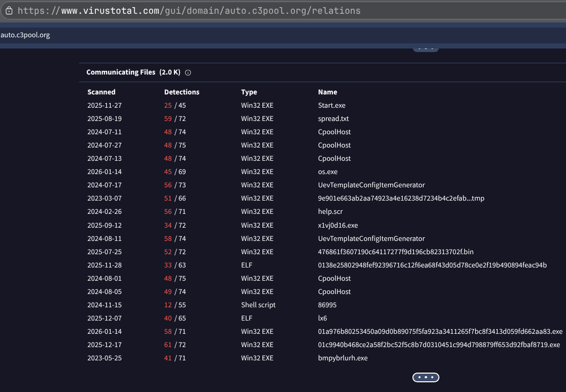Load more communicating files via ellipsis button
The width and height of the screenshot is (566, 392).
point(426,377)
